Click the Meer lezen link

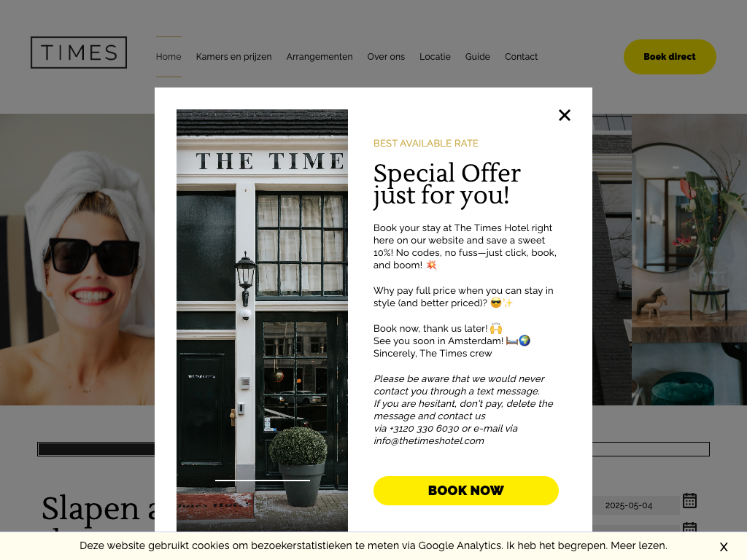tap(639, 545)
